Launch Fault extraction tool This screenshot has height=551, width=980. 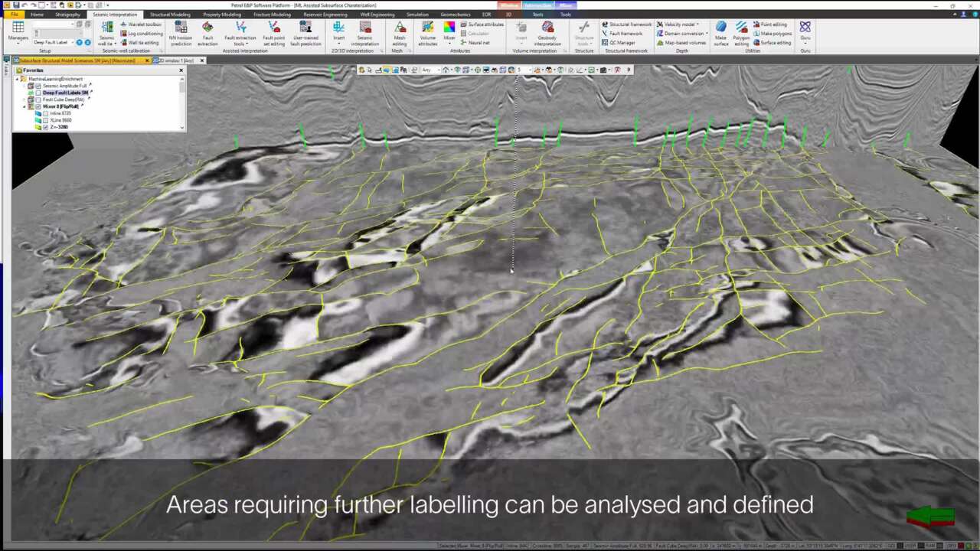click(207, 34)
